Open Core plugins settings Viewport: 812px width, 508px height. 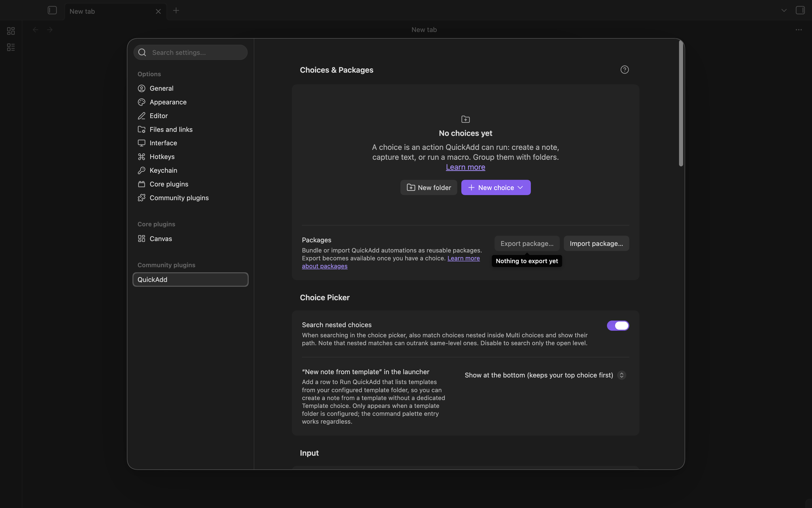click(x=191, y=184)
